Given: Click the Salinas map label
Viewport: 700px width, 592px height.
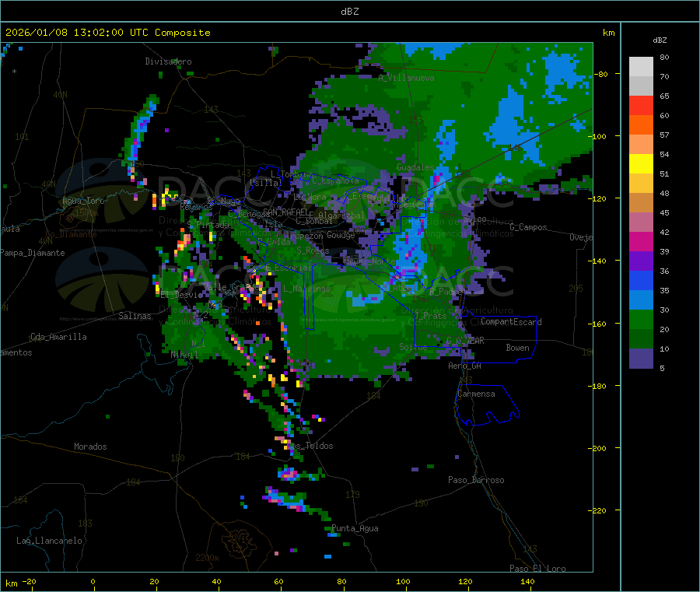Looking at the screenshot, I should point(135,316).
